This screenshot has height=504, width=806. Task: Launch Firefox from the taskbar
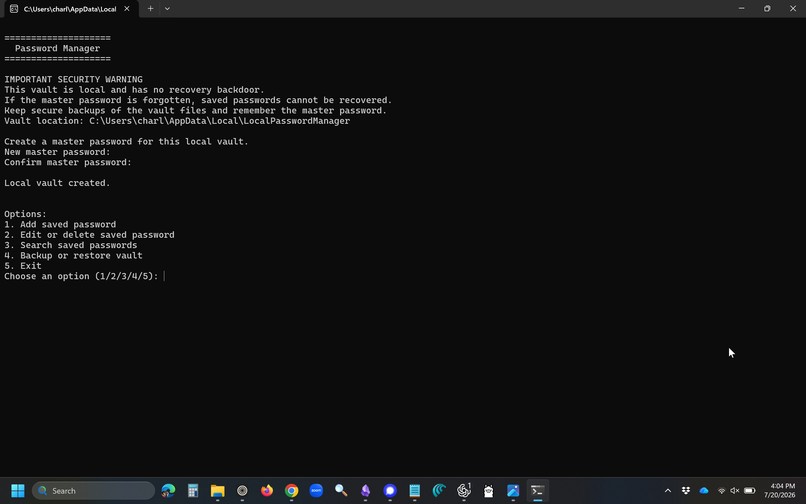pyautogui.click(x=267, y=491)
